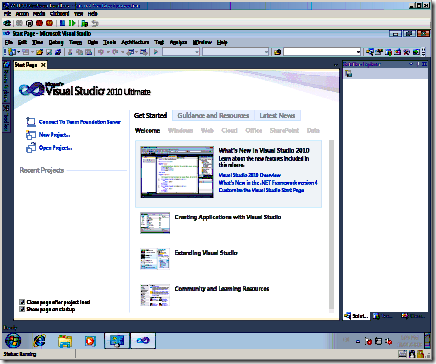
Task: Close the Start Page tab
Action: tap(43, 65)
